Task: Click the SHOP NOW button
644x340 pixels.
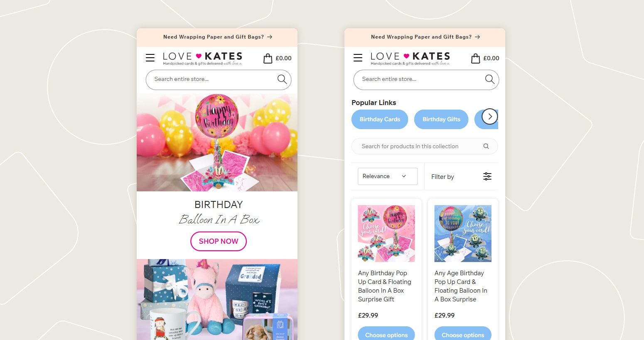Action: pos(219,241)
